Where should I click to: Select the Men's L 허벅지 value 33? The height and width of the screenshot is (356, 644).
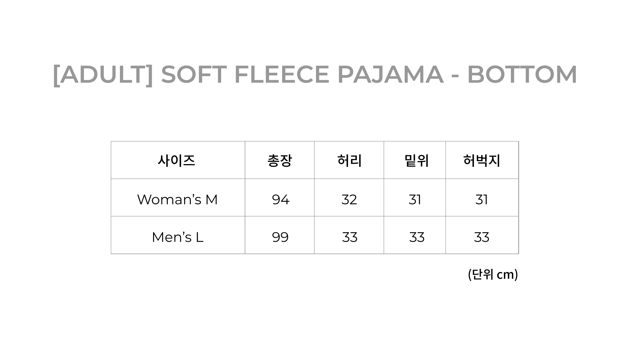click(482, 237)
